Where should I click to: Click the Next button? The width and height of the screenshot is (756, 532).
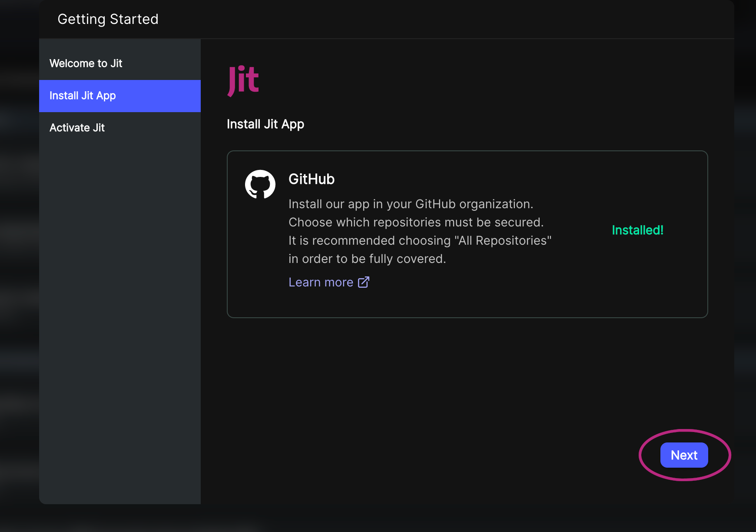coord(684,455)
